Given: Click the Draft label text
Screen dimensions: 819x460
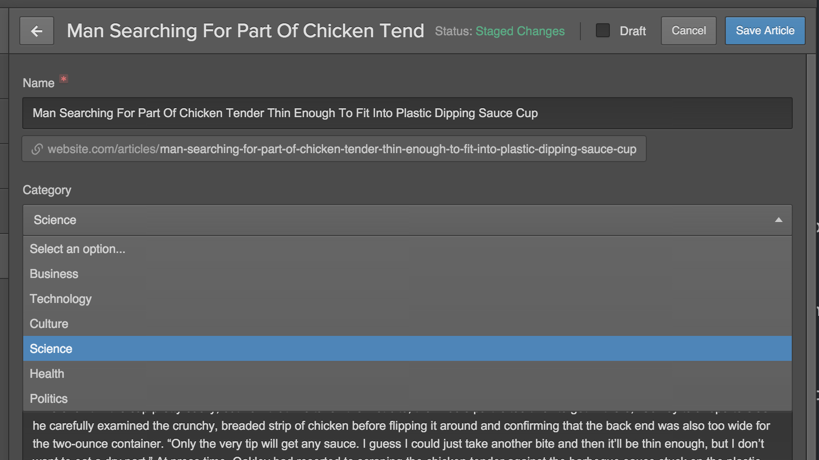Looking at the screenshot, I should click(x=633, y=31).
